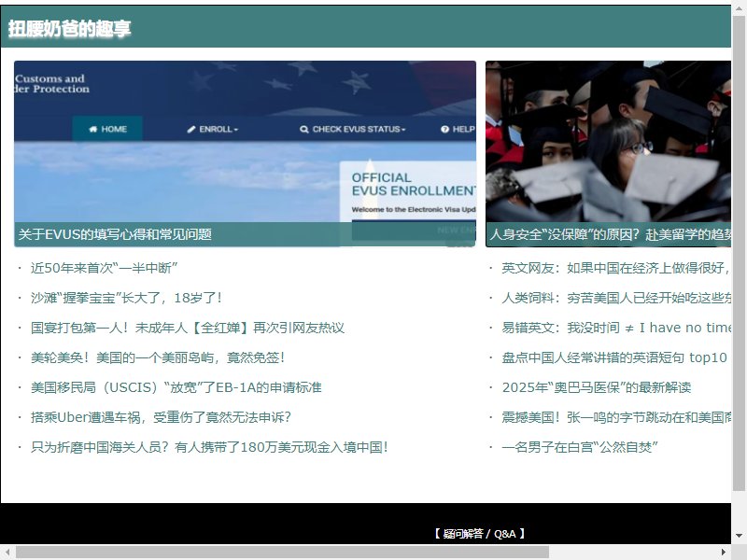
Task: Click the vertical scrollbar thumb
Action: point(739,252)
